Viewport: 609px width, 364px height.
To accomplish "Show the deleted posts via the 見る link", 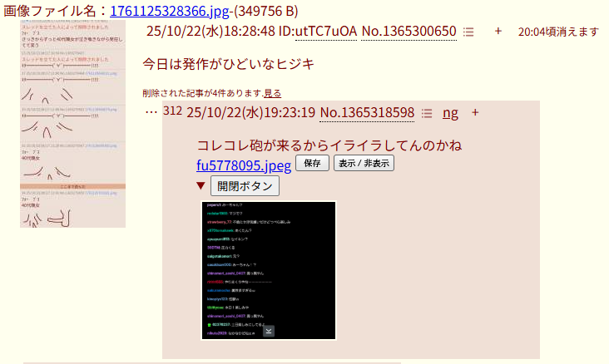I will pyautogui.click(x=272, y=93).
